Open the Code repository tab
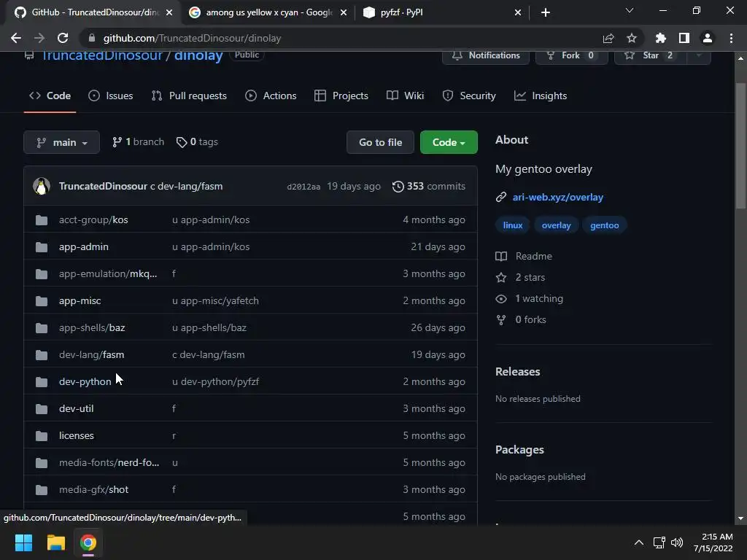Screen dimensions: 747x560 click(50, 96)
